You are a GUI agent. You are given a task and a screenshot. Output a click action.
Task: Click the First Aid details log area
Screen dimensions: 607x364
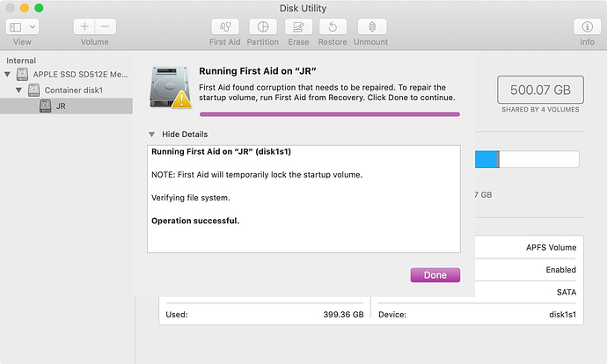[x=303, y=200]
